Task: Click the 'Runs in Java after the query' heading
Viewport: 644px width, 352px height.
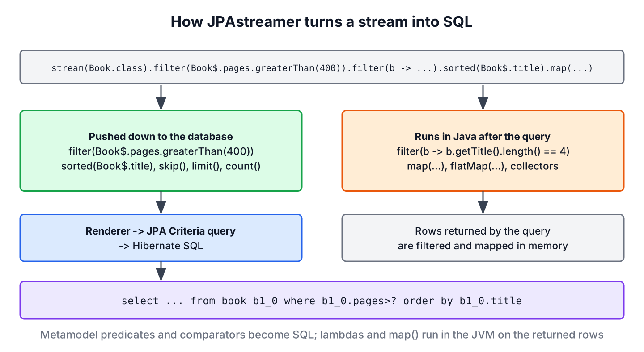Action: coord(483,137)
